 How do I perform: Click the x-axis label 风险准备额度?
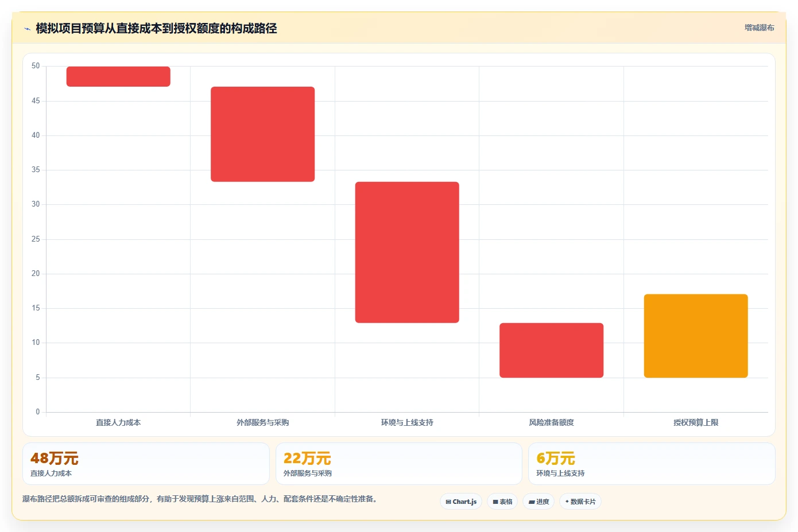(551, 422)
